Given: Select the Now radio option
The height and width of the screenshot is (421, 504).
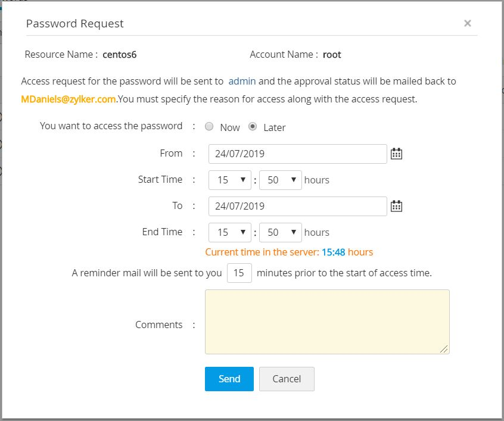Looking at the screenshot, I should click(x=209, y=127).
